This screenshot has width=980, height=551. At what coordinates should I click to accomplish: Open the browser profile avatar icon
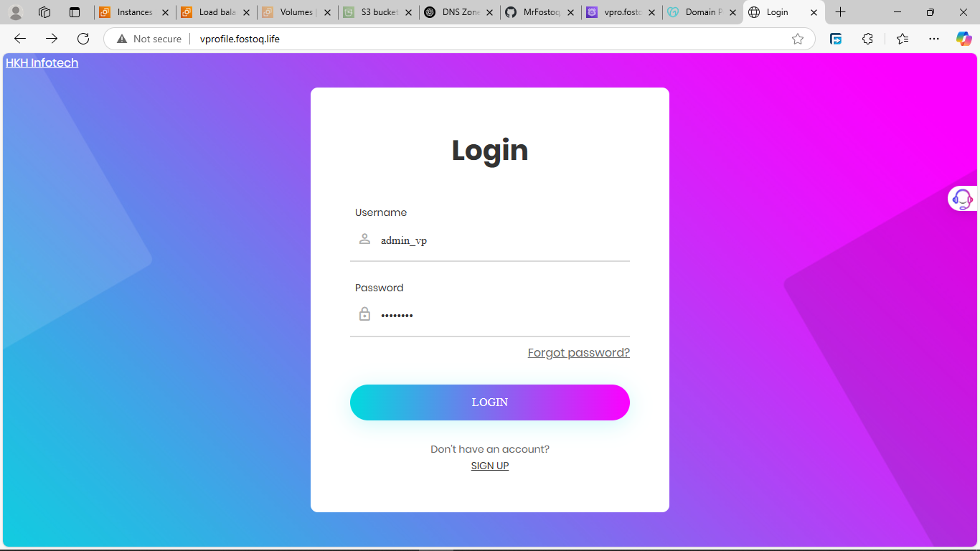pyautogui.click(x=15, y=12)
